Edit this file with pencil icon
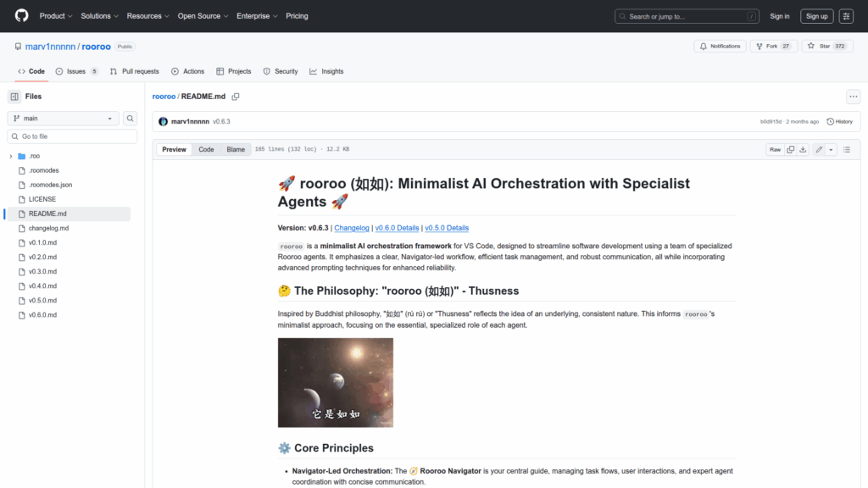 [x=819, y=149]
